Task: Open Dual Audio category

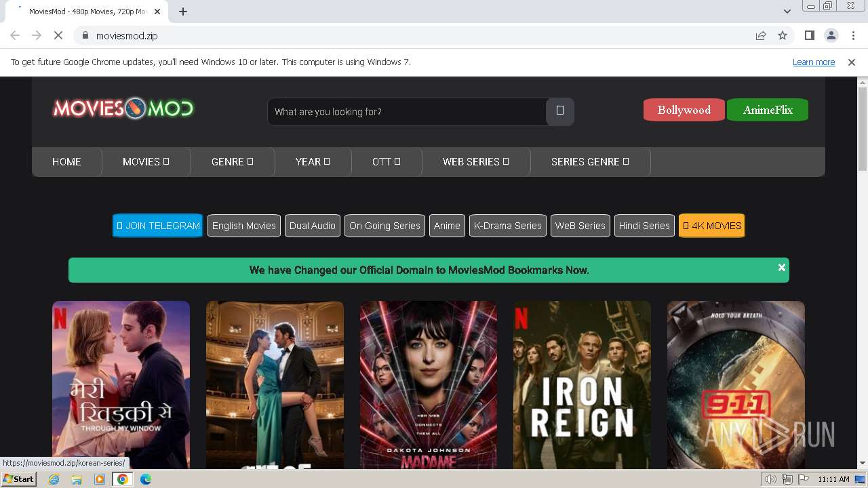Action: click(313, 226)
